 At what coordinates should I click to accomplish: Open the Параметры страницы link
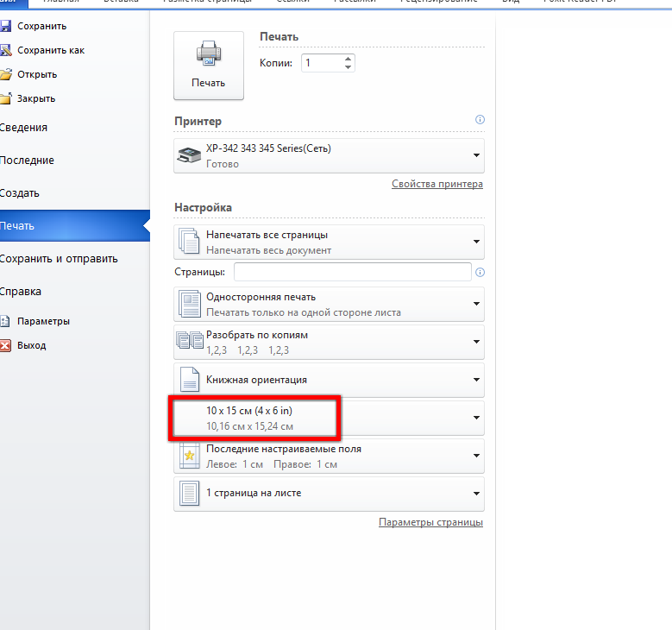click(430, 522)
